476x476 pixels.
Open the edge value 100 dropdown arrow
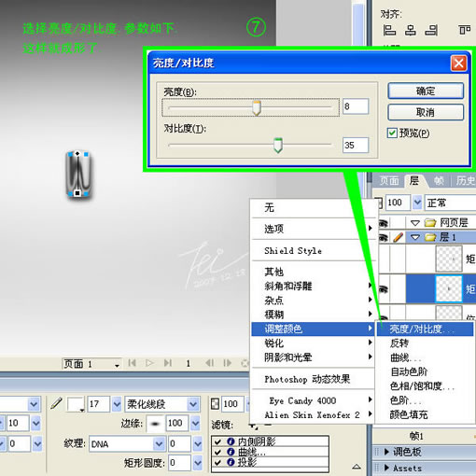[195, 423]
